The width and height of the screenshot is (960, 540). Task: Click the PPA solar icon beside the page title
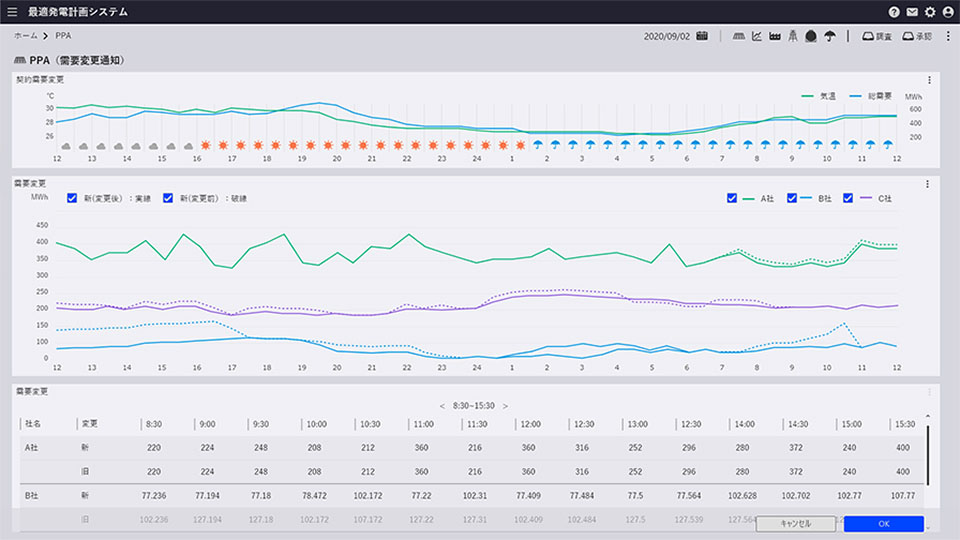[x=20, y=60]
